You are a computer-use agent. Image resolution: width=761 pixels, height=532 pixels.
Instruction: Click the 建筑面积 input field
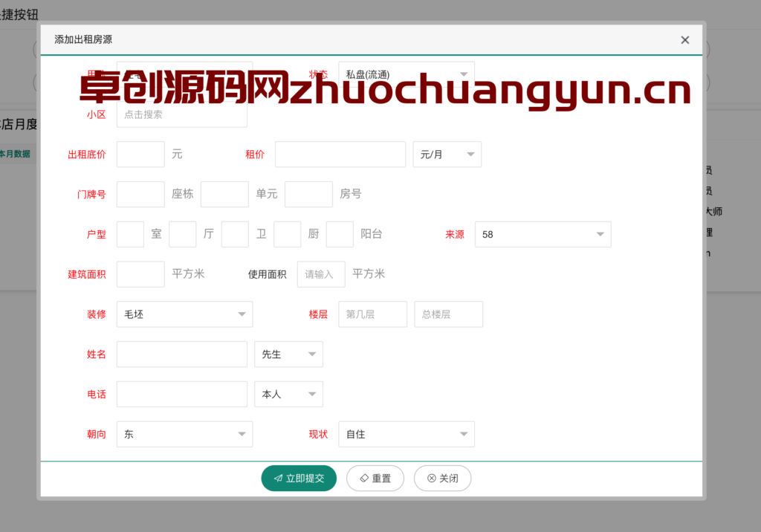coord(140,274)
